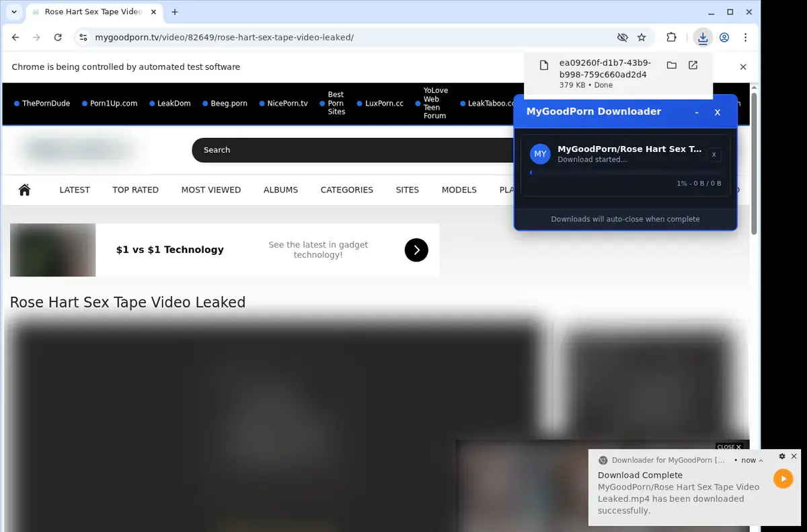Follow the Beeg.porn link
Viewport: 807px width, 532px height.
(229, 104)
